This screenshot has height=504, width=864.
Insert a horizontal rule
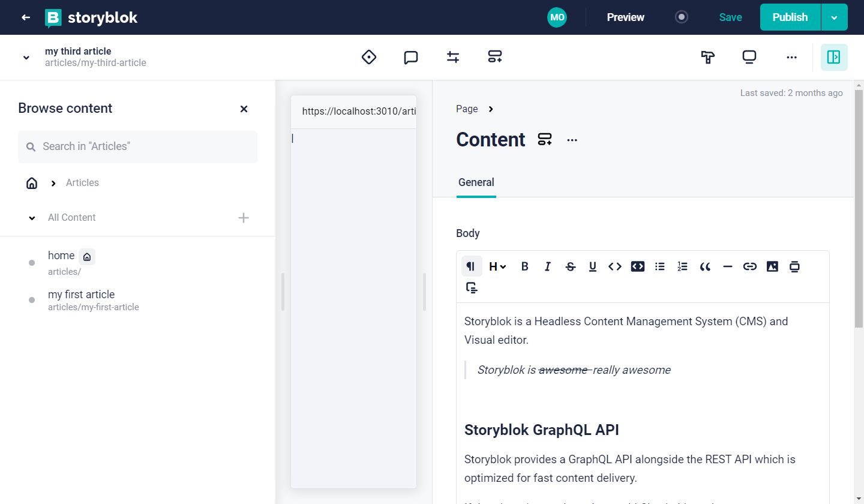pos(728,266)
